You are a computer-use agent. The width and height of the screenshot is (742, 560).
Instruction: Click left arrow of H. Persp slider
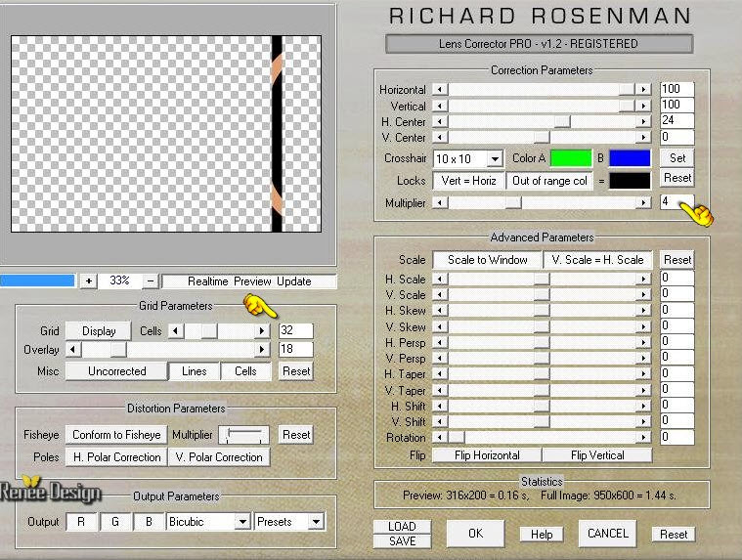point(440,342)
